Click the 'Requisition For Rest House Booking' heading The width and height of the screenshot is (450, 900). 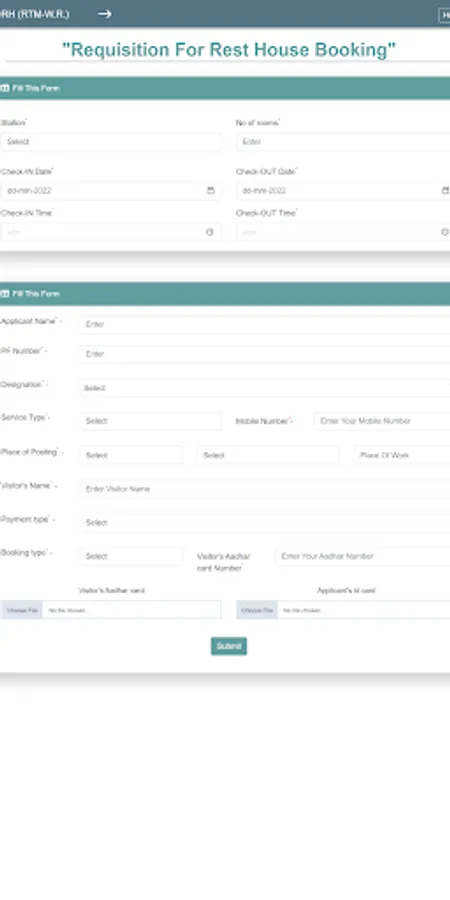(x=228, y=50)
